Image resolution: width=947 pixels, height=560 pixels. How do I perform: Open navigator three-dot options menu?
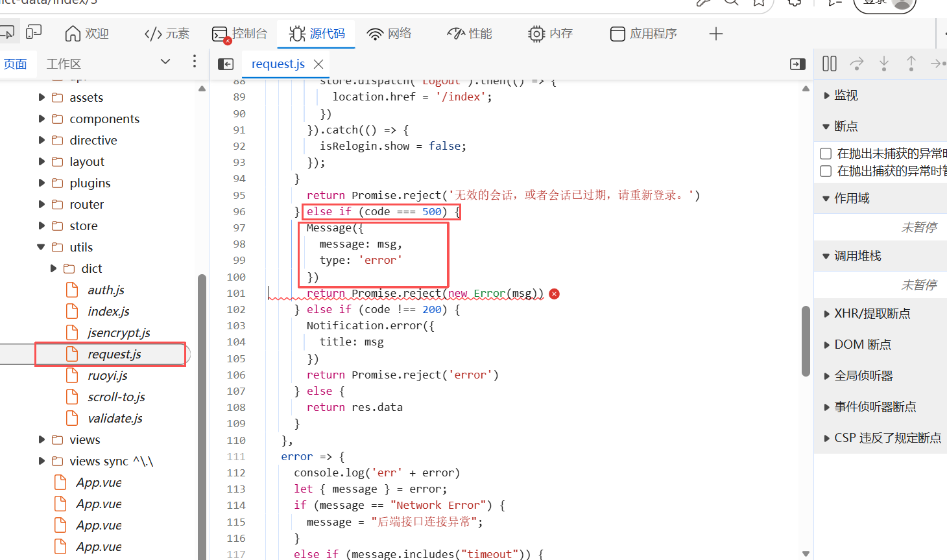(x=195, y=62)
